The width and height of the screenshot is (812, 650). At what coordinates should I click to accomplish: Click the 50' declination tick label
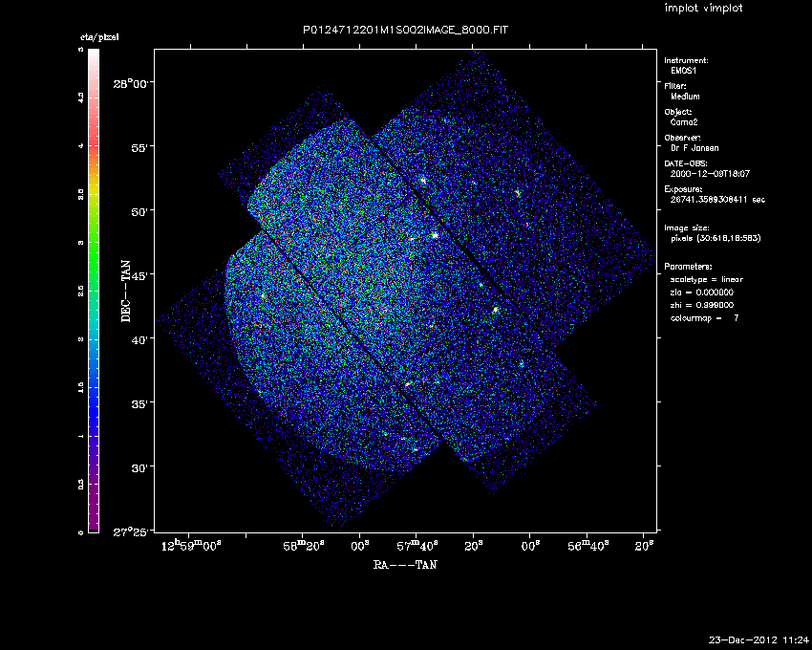(141, 211)
